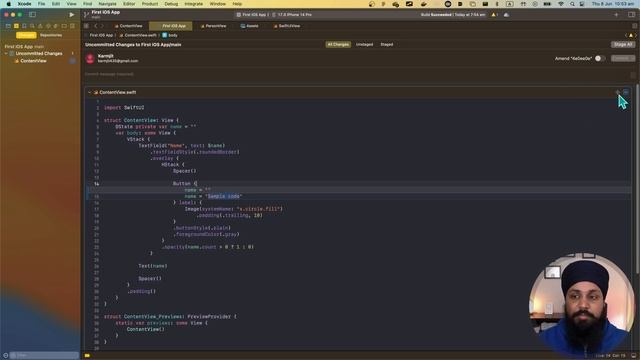This screenshot has height=360, width=640.
Task: Open First iOS App jump bar segment
Action: click(x=101, y=35)
